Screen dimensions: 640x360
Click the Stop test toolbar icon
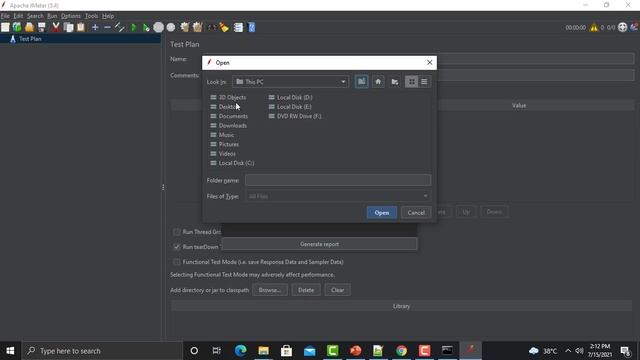tap(158, 27)
